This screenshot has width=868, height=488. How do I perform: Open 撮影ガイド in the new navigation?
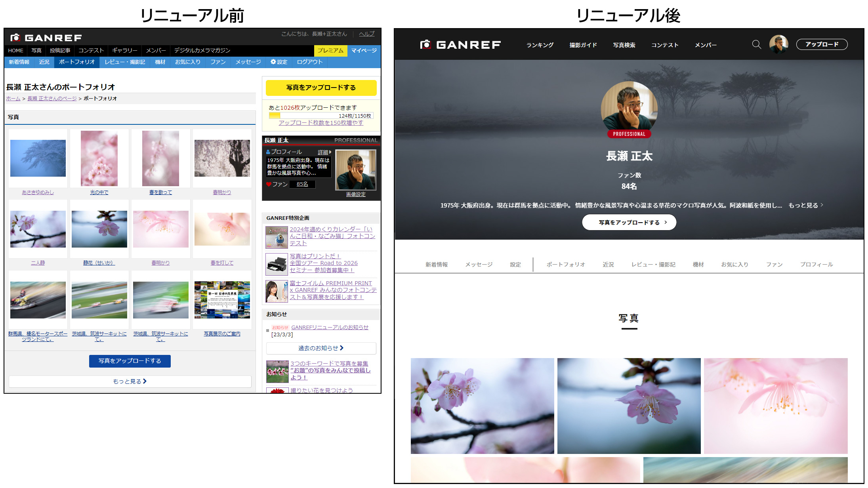583,45
